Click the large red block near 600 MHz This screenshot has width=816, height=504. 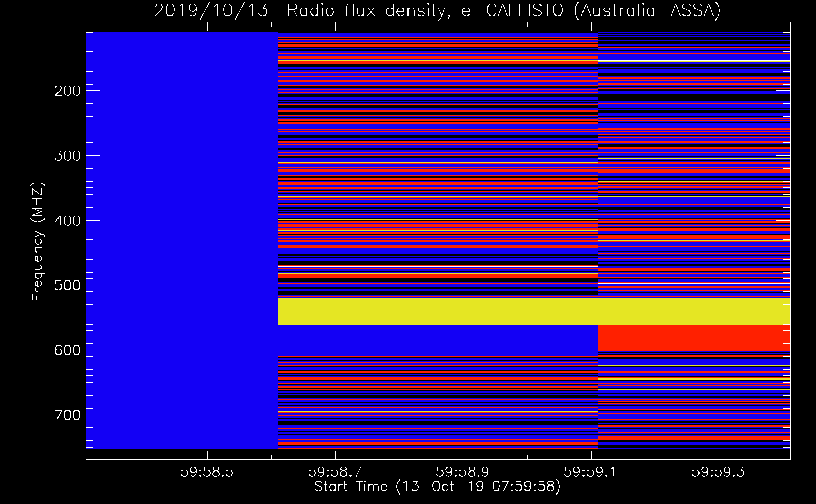[694, 338]
